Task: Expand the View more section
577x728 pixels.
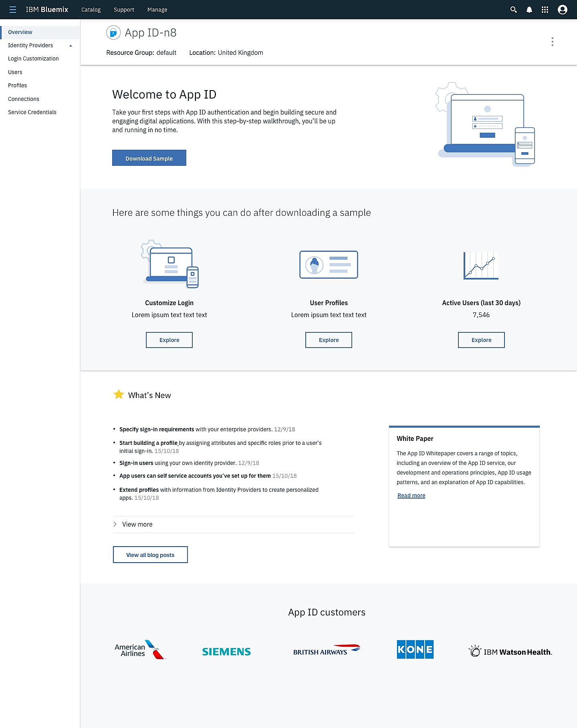Action: coord(233,524)
